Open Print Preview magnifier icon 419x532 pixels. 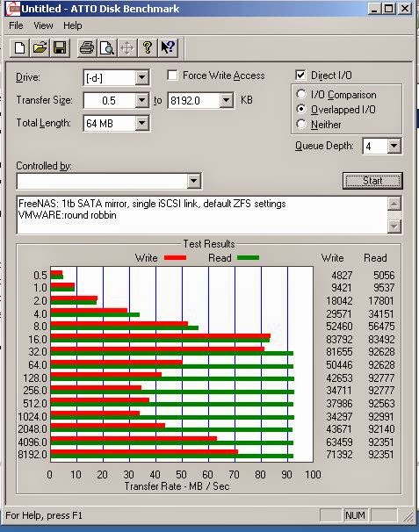[x=107, y=47]
